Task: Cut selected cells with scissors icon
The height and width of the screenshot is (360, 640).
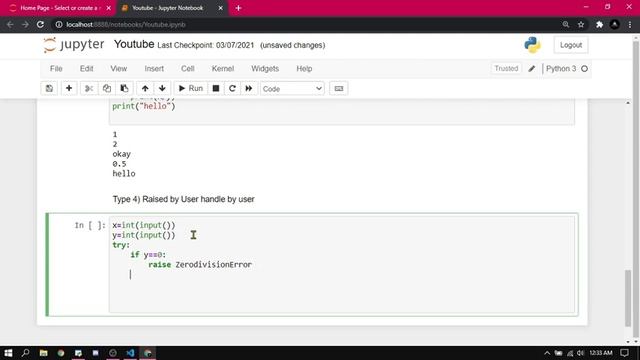Action: tap(89, 89)
